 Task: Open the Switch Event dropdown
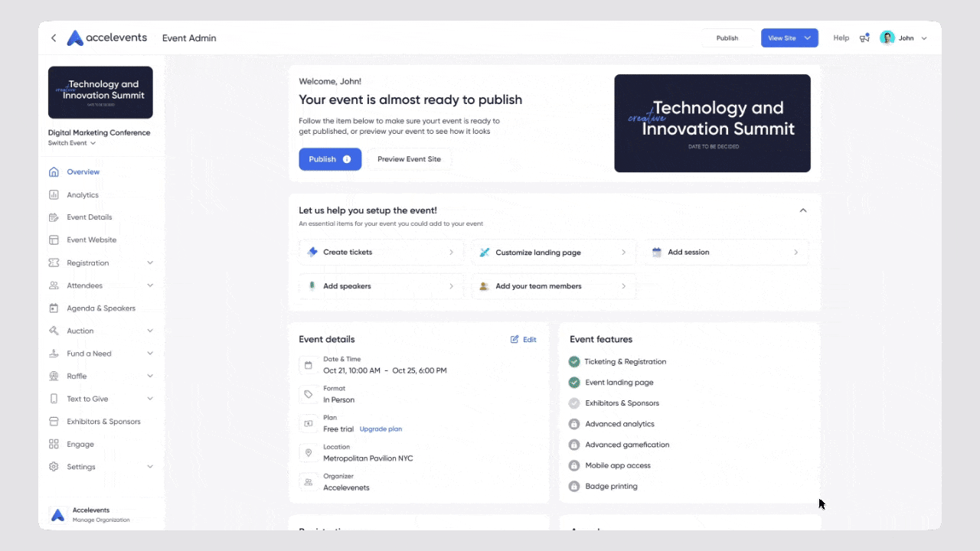72,143
